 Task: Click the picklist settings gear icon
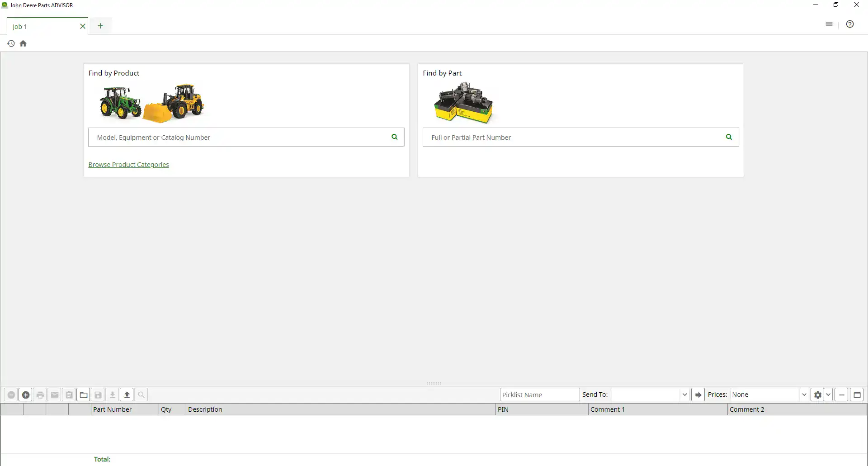(x=817, y=395)
